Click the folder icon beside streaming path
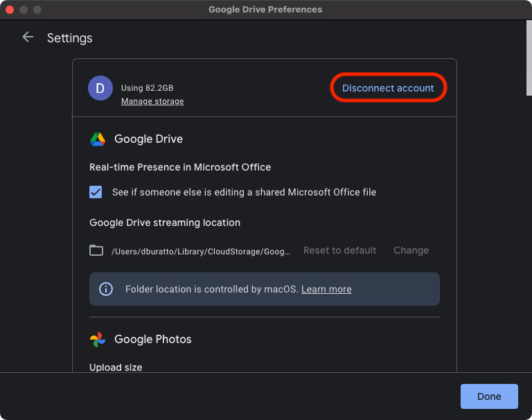Image resolution: width=532 pixels, height=420 pixels. (96, 251)
